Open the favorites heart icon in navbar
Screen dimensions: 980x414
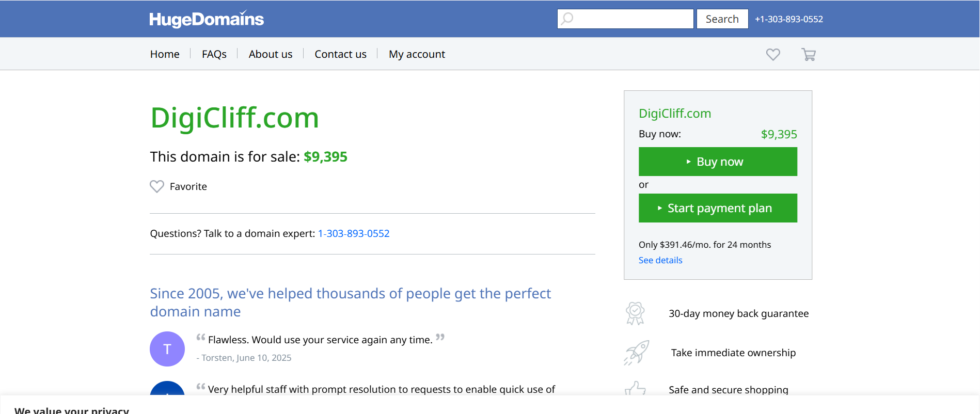pyautogui.click(x=773, y=54)
